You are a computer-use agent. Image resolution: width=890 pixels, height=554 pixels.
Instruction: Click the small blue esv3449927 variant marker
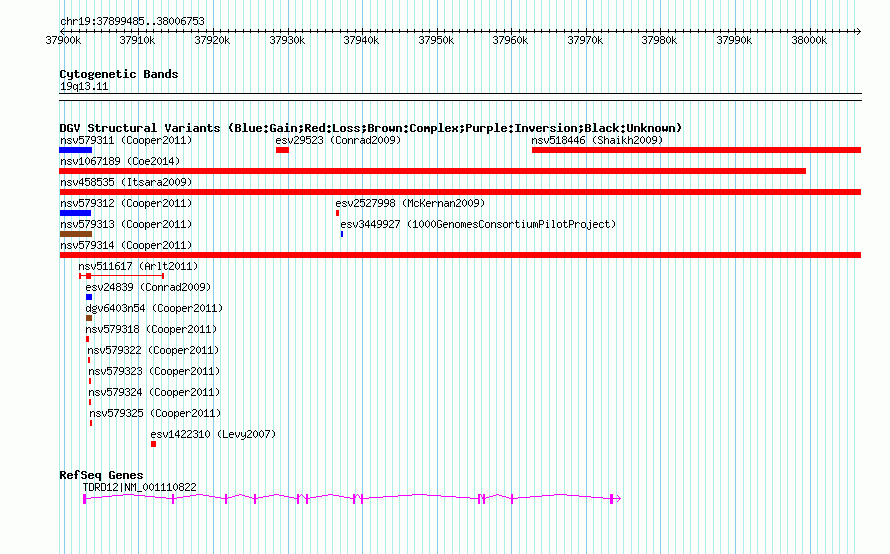point(342,234)
